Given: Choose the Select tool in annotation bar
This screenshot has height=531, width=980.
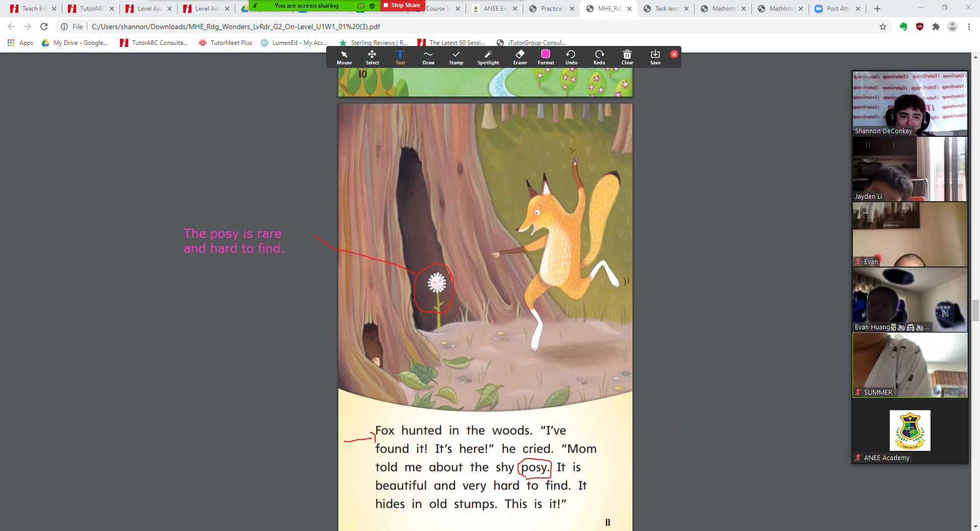Looking at the screenshot, I should click(372, 57).
